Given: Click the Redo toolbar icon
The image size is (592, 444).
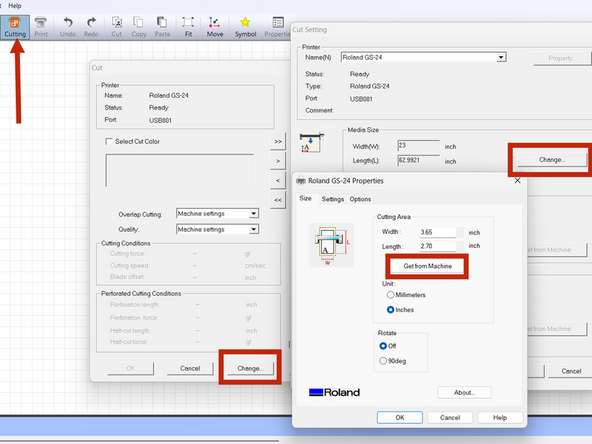Looking at the screenshot, I should 91,27.
